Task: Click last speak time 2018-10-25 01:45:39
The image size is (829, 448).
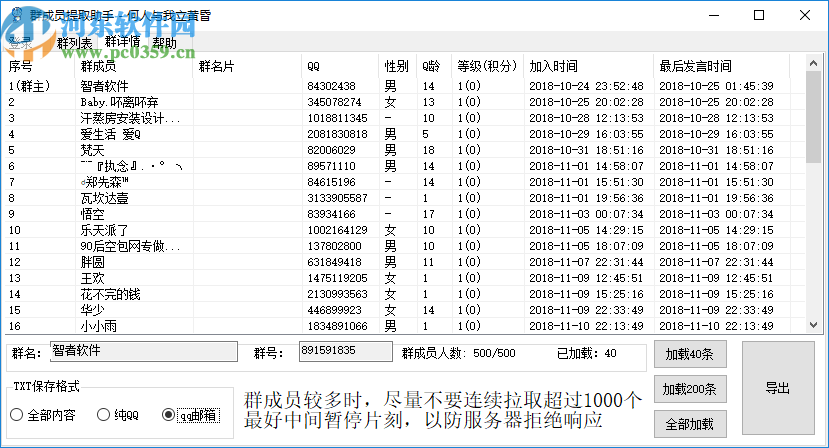Action: 716,86
